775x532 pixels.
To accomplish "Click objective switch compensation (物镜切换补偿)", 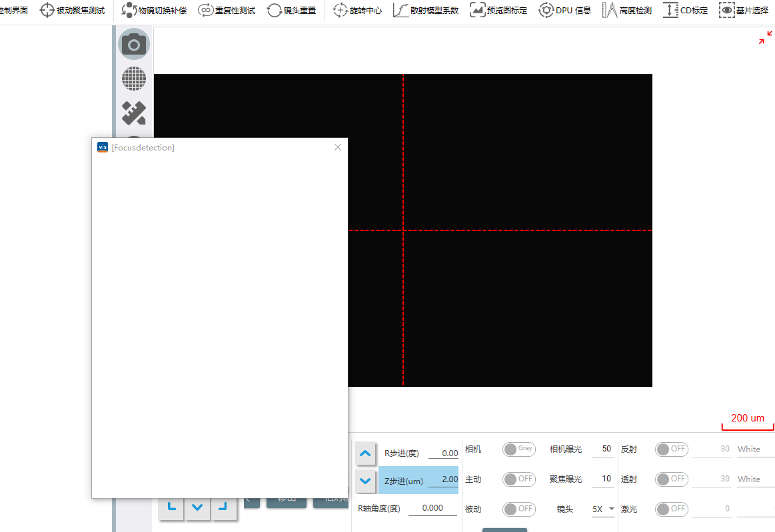I will pyautogui.click(x=155, y=10).
